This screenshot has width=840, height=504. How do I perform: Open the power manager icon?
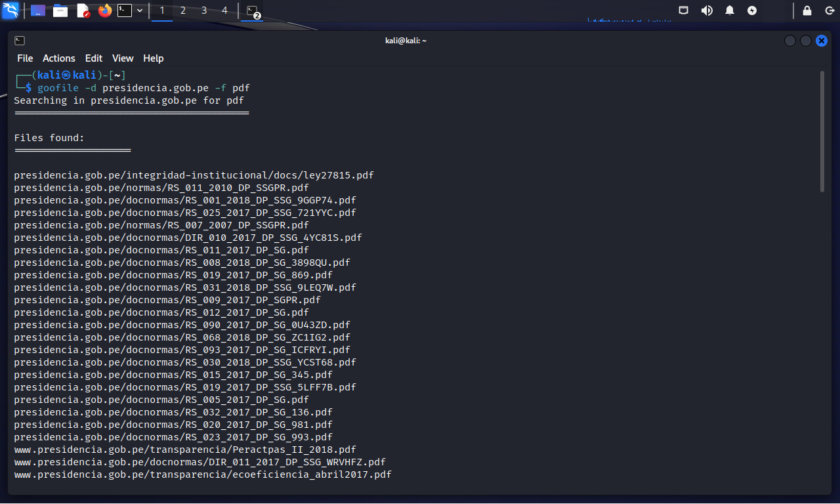tap(752, 10)
